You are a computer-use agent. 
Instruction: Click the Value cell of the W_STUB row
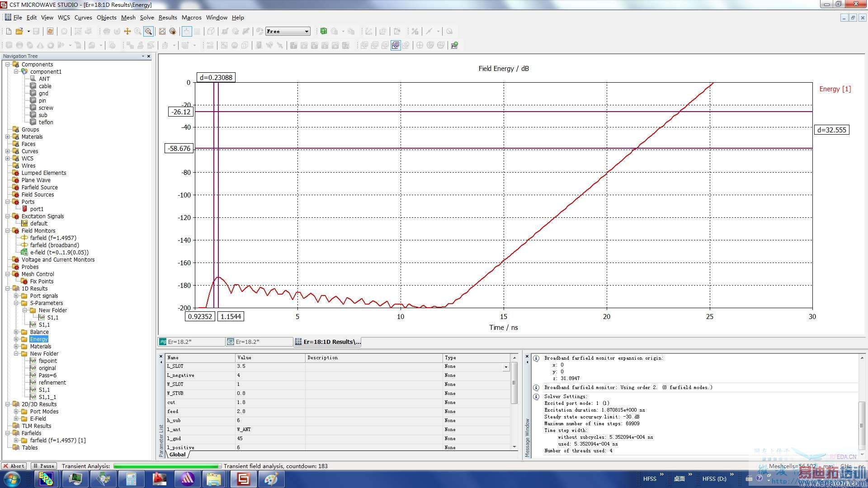point(270,393)
